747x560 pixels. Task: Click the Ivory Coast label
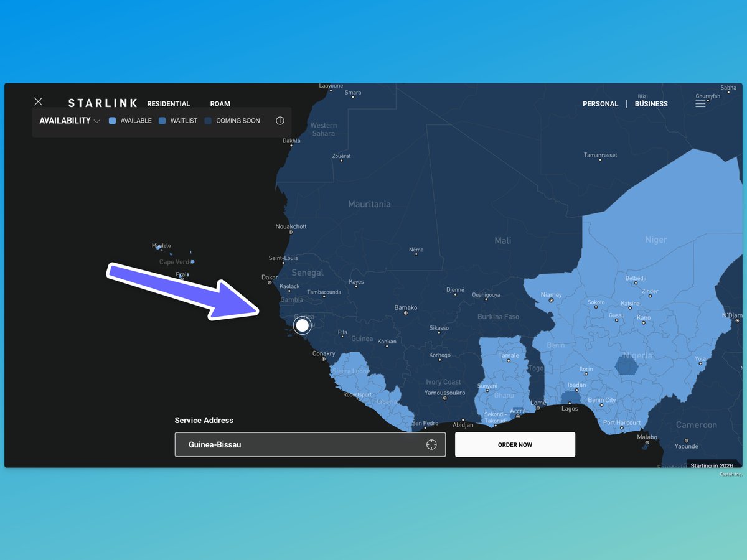(443, 382)
